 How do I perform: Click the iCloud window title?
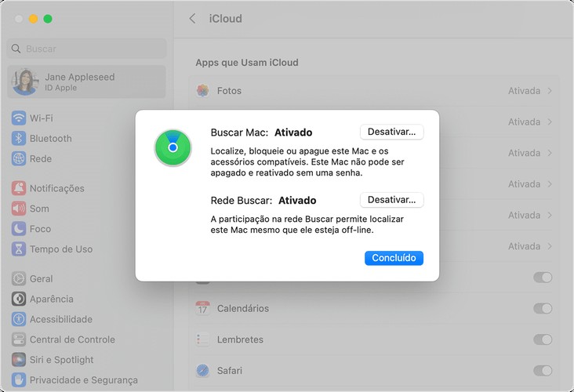pyautogui.click(x=226, y=19)
